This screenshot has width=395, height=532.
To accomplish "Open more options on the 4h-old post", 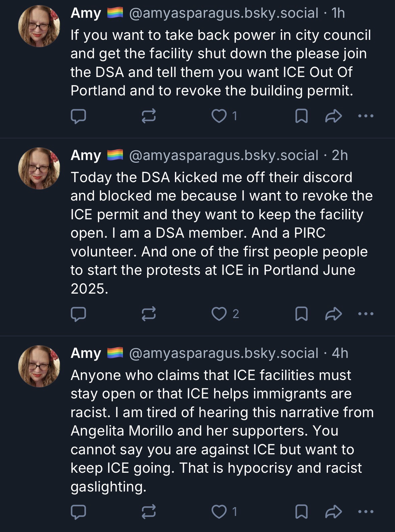I will pos(366,511).
